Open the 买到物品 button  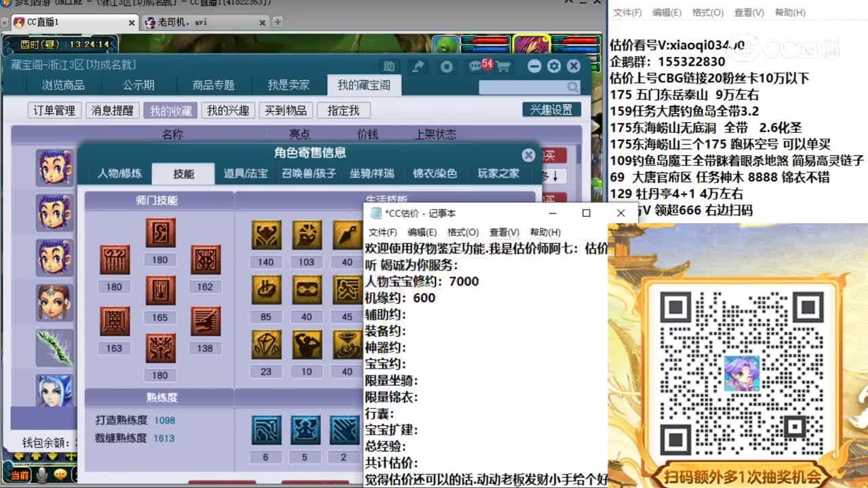point(285,110)
